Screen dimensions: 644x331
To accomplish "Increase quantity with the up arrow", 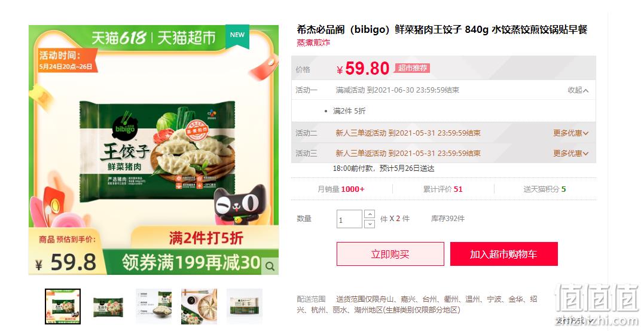I will point(369,214).
